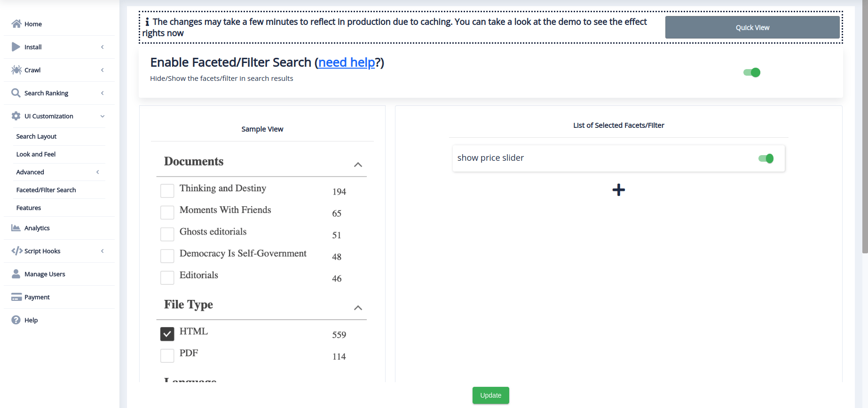The image size is (868, 408).
Task: Collapse the UI Customization menu
Action: 102,116
